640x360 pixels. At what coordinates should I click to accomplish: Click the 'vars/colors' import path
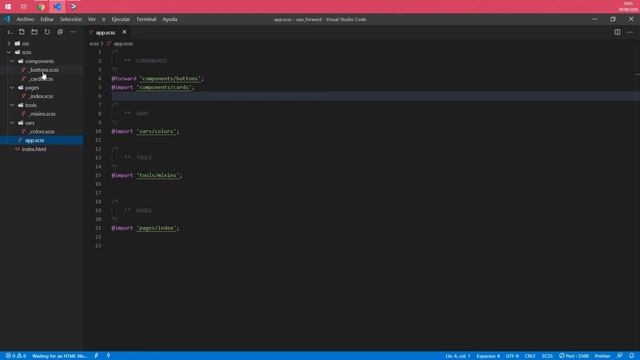(156, 131)
